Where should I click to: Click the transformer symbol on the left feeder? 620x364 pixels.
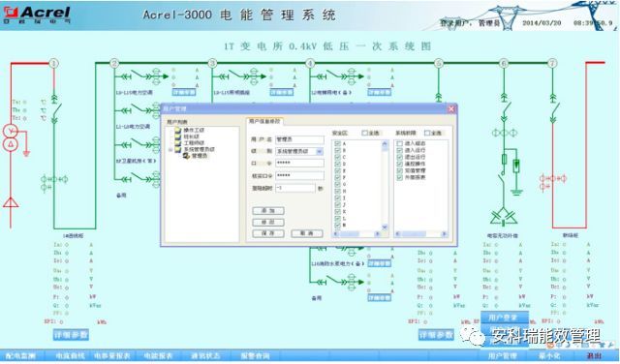11,137
